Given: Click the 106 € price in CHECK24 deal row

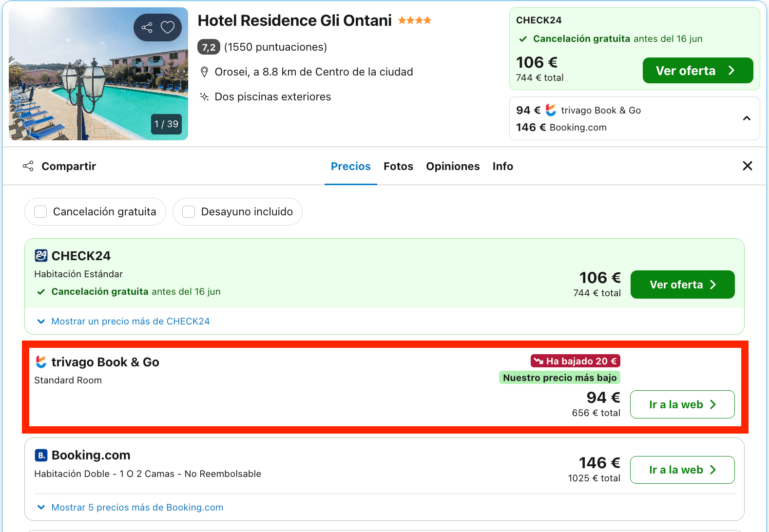Looking at the screenshot, I should (600, 278).
